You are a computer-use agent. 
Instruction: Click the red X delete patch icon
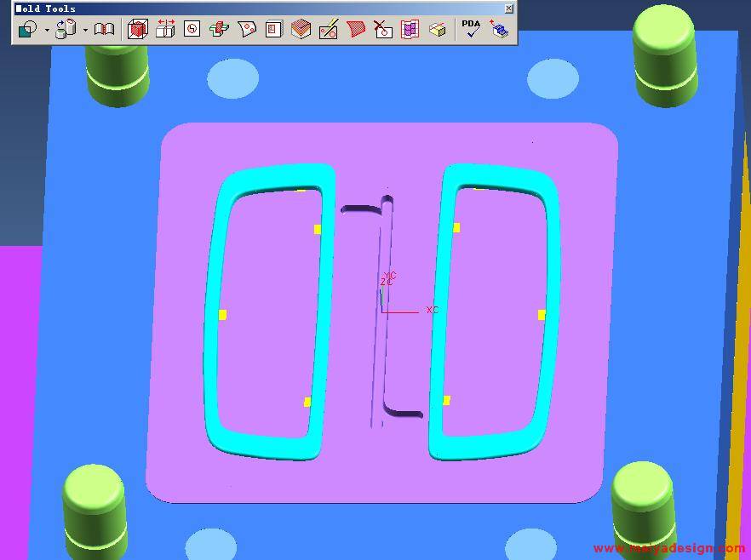383,30
